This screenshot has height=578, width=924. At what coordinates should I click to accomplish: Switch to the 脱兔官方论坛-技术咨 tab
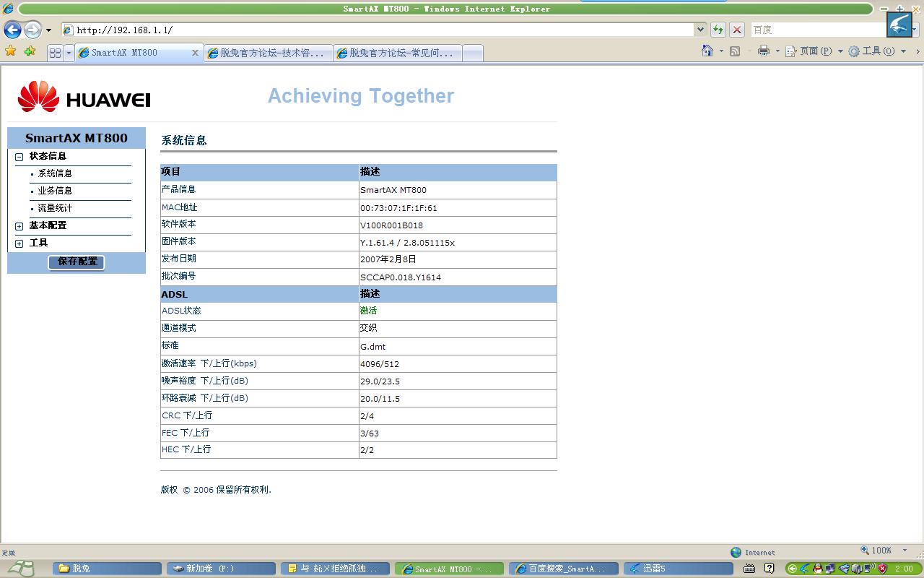click(x=268, y=53)
